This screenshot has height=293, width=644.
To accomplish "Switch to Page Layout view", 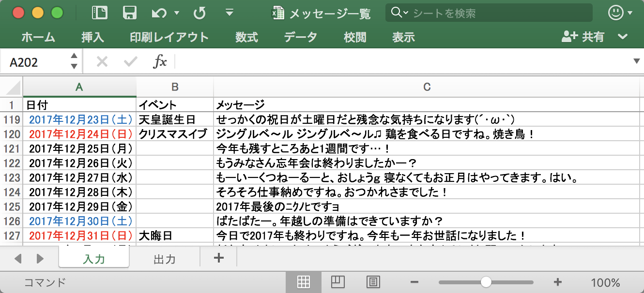I will click(337, 282).
